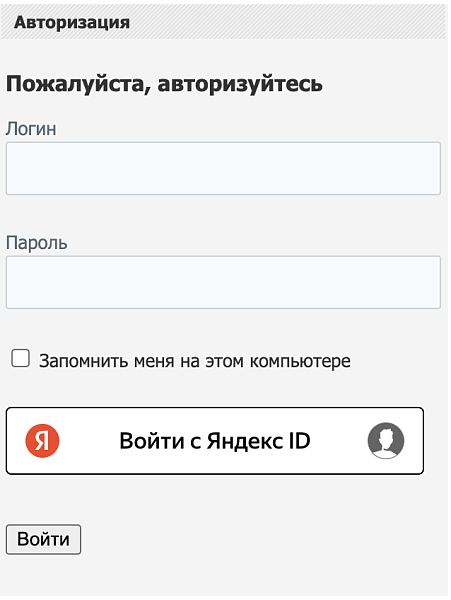The image size is (451, 600).
Task: Click the "Пожалуйста, авторизуйтесь" heading
Action: pyautogui.click(x=164, y=84)
